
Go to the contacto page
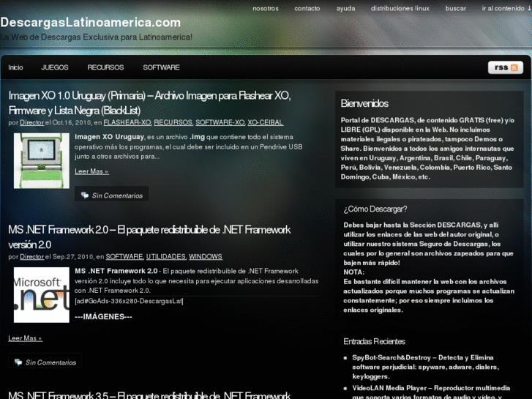(307, 9)
